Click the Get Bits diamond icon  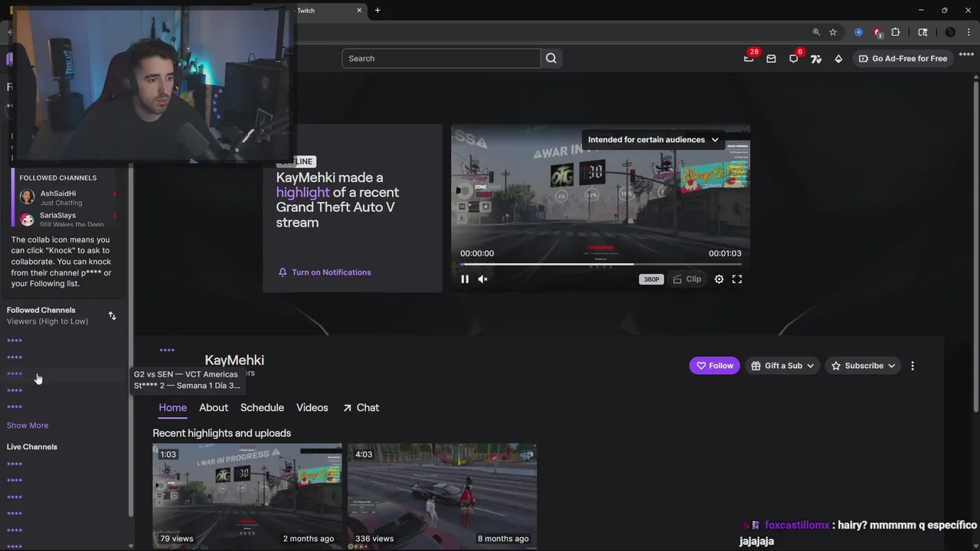click(838, 59)
